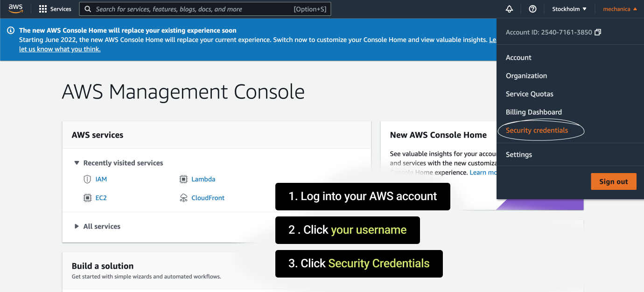Image resolution: width=644 pixels, height=292 pixels.
Task: Click the EC2 chip icon
Action: 87,198
